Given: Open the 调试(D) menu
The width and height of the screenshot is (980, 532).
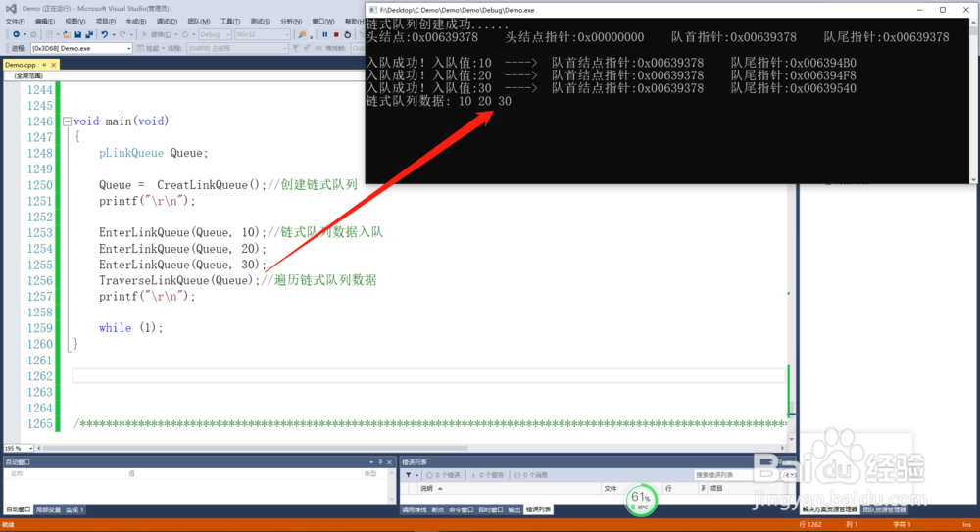Looking at the screenshot, I should click(167, 22).
